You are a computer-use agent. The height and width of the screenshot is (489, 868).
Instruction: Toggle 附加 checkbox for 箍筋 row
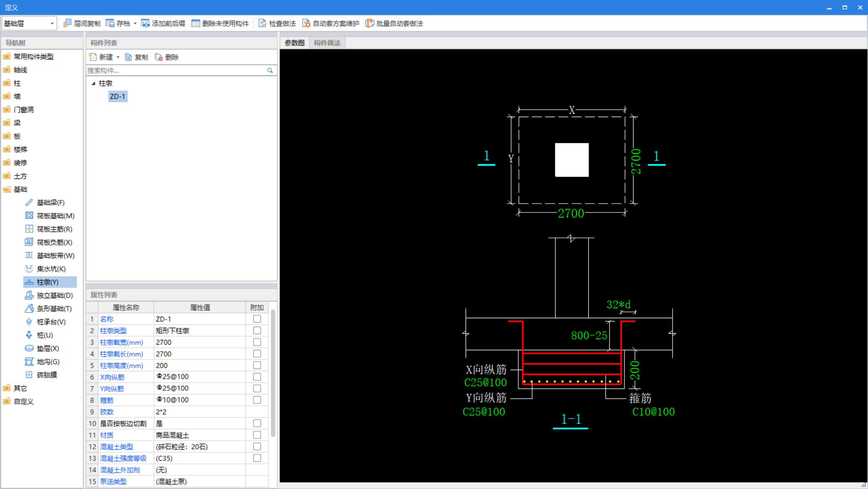click(x=257, y=400)
